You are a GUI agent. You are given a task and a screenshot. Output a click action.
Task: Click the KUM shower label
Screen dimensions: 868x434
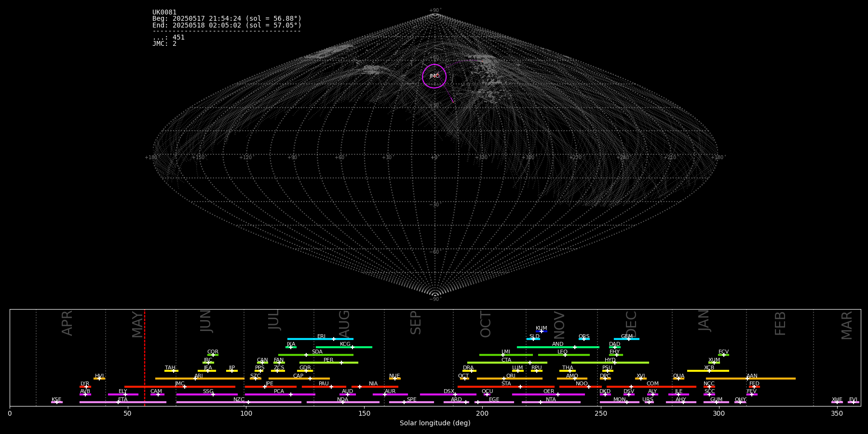541,328
